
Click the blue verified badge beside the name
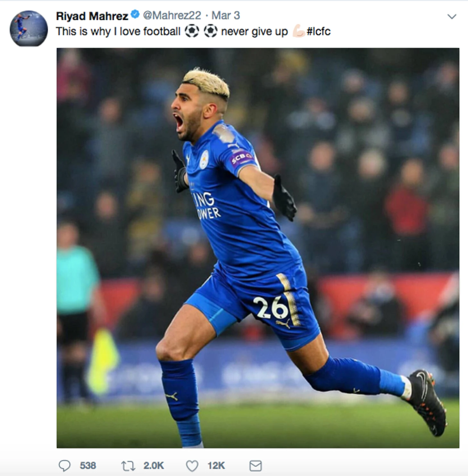point(135,14)
